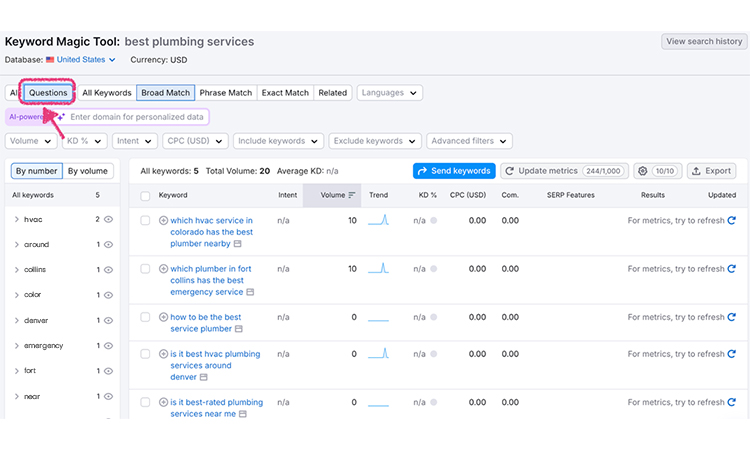
Task: Open table settings gear 10/10
Action: (658, 171)
